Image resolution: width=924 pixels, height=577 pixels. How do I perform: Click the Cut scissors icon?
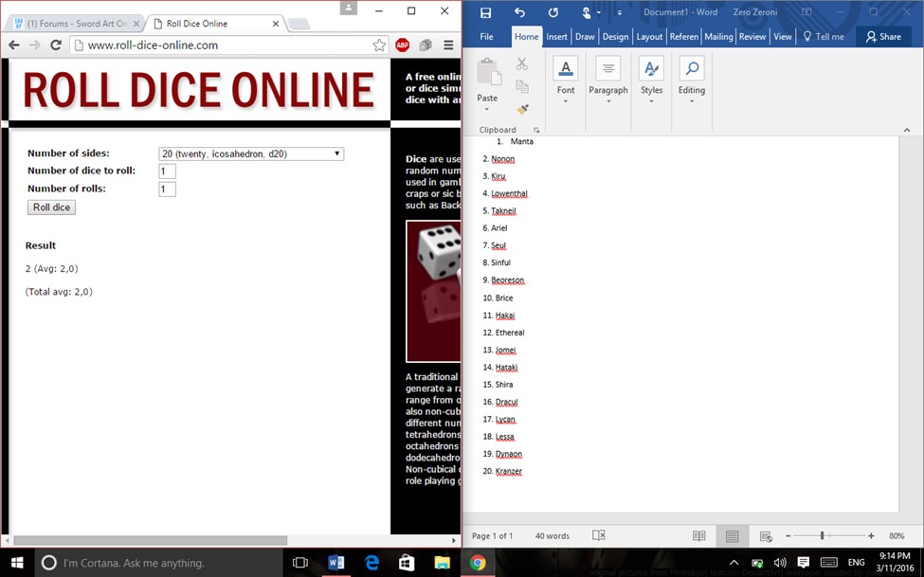pyautogui.click(x=521, y=63)
